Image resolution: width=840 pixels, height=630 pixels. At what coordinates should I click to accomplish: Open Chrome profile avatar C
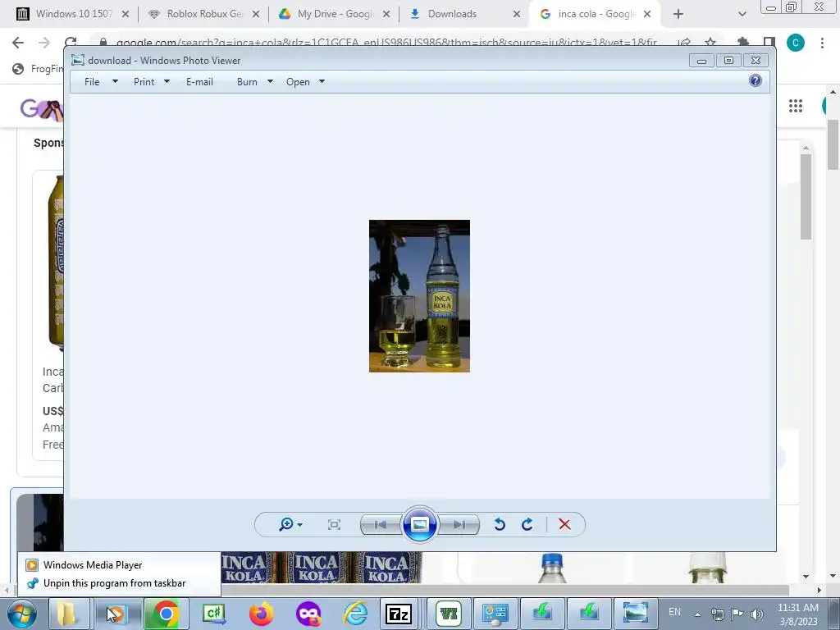click(796, 43)
